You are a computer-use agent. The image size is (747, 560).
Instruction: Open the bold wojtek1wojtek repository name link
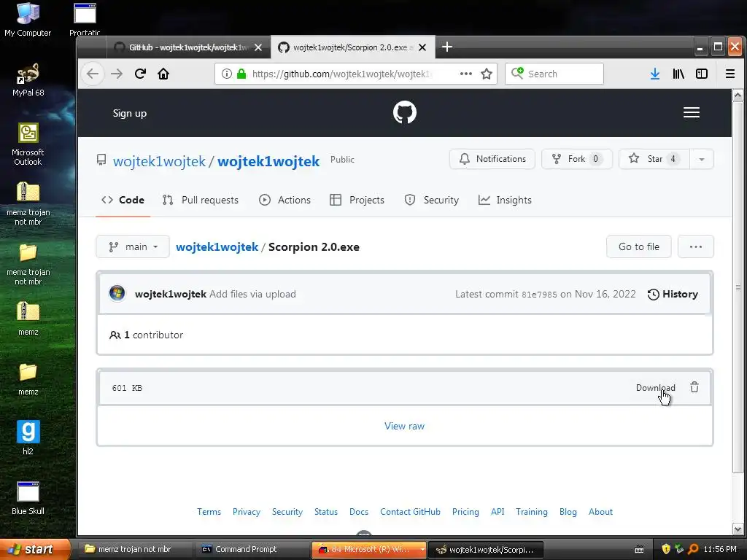(x=268, y=161)
